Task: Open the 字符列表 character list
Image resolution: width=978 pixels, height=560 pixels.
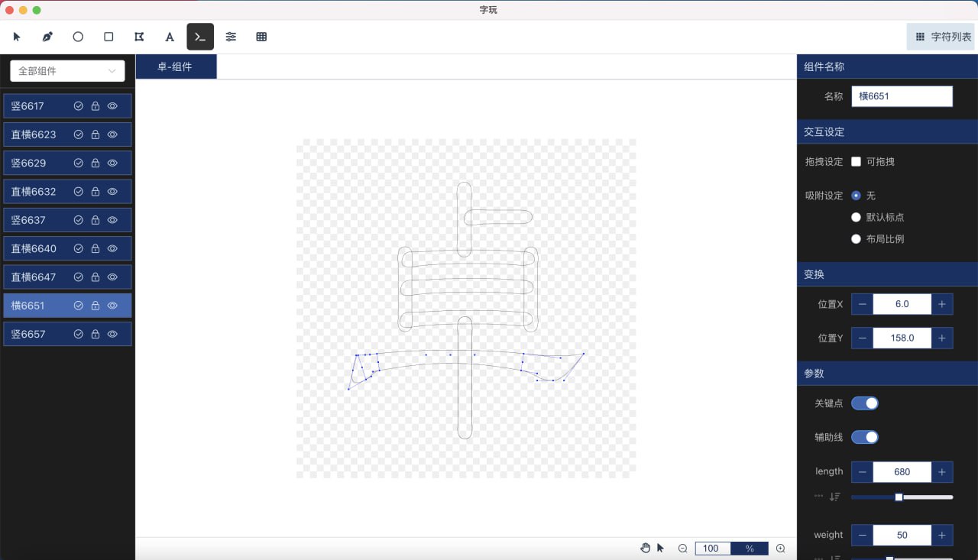Action: (943, 37)
